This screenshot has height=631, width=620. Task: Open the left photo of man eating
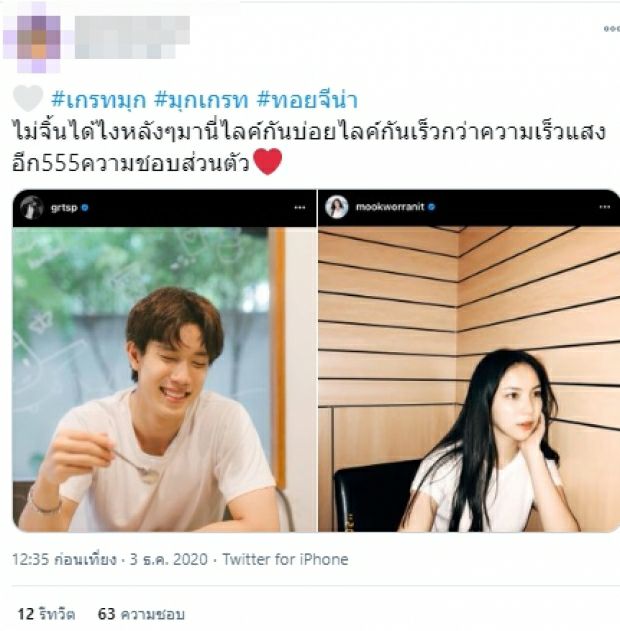[165, 379]
